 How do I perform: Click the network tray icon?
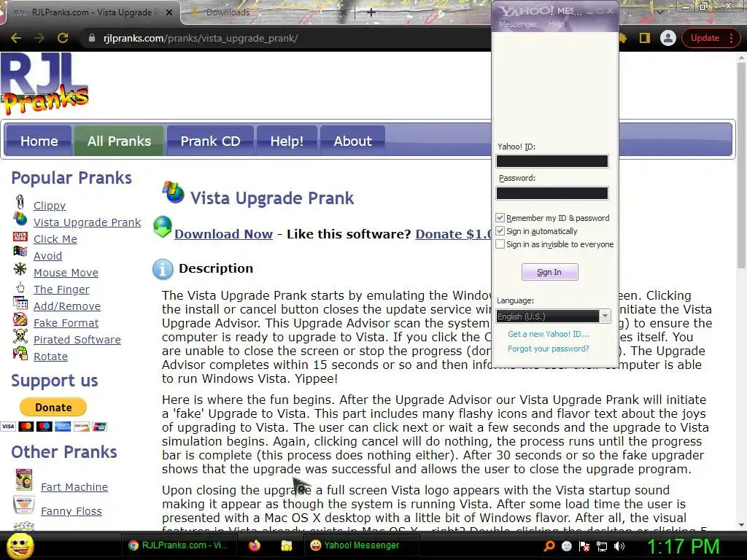602,546
